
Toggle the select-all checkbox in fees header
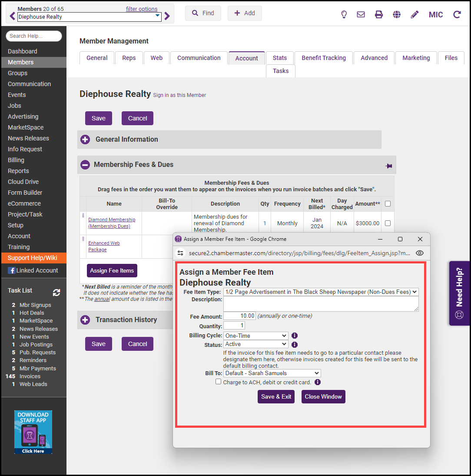[x=388, y=203]
